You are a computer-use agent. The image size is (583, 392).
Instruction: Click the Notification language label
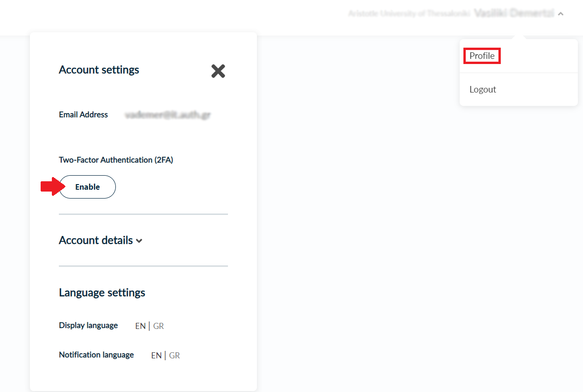(x=96, y=355)
